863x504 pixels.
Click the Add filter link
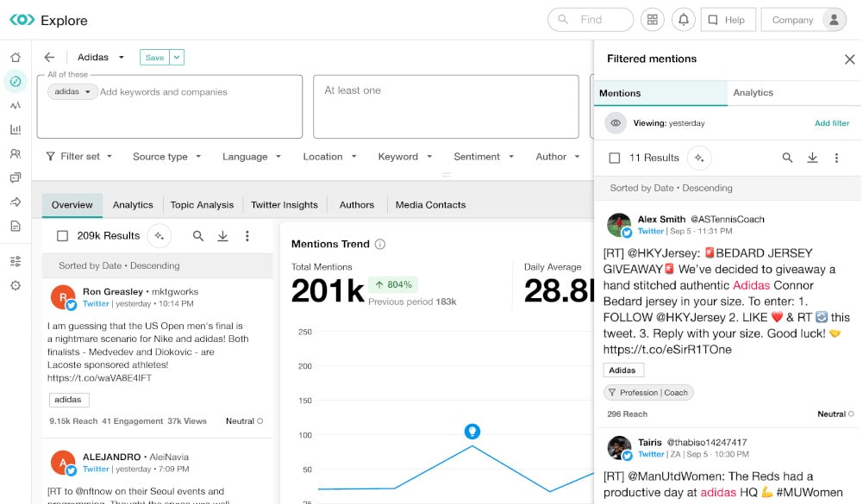pos(832,123)
